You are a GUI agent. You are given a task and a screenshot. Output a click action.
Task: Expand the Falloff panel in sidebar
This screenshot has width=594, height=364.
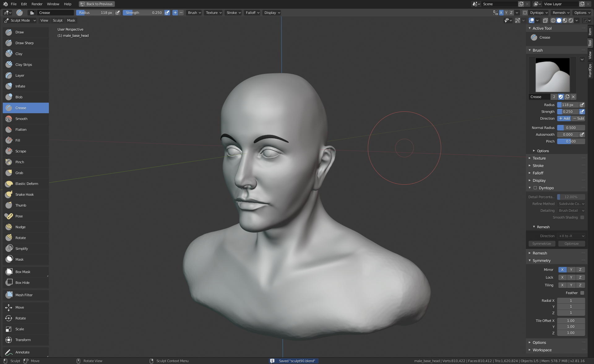538,173
